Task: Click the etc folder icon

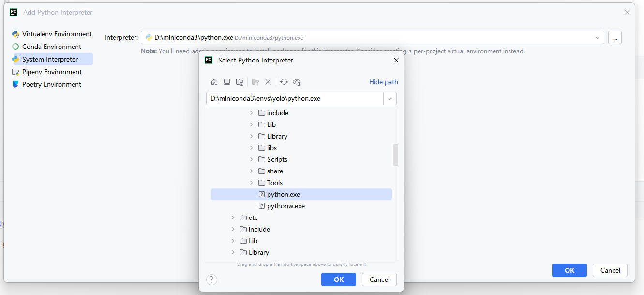Action: pos(243,217)
